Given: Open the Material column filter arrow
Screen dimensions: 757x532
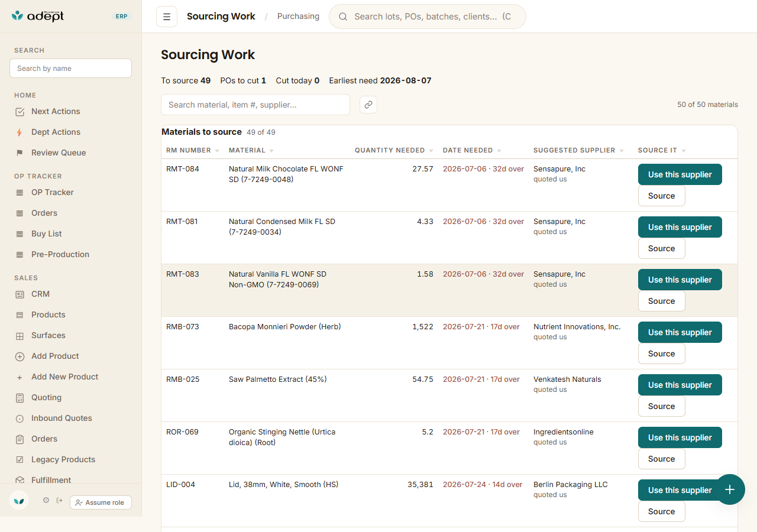Looking at the screenshot, I should point(271,151).
